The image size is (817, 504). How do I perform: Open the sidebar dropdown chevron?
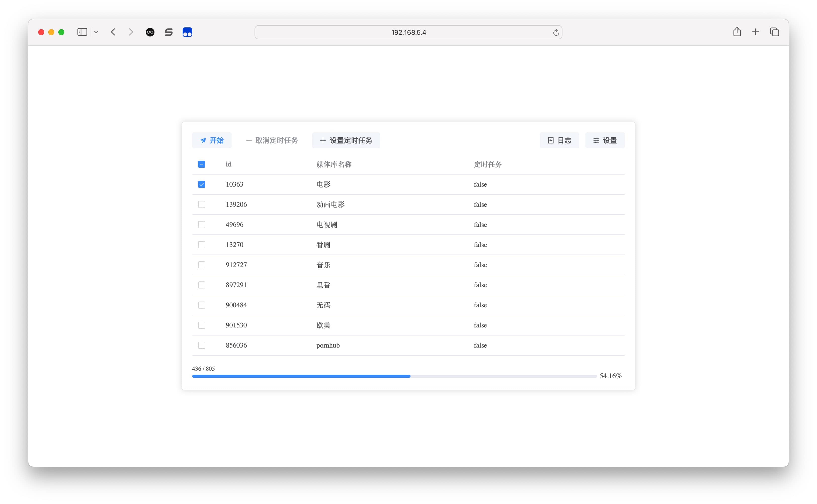(96, 32)
